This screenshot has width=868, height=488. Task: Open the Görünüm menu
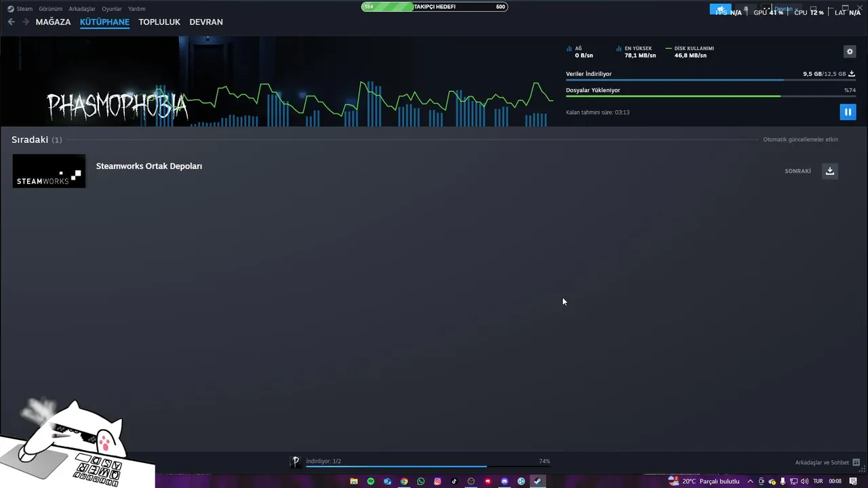click(x=50, y=9)
